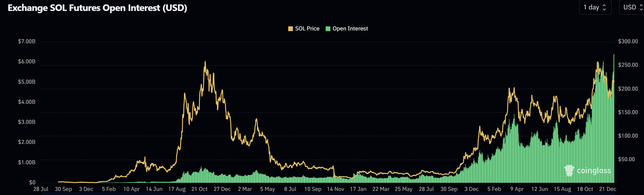This screenshot has height=195, width=644.
Task: Toggle the SOL Price legend label
Action: coord(307,29)
